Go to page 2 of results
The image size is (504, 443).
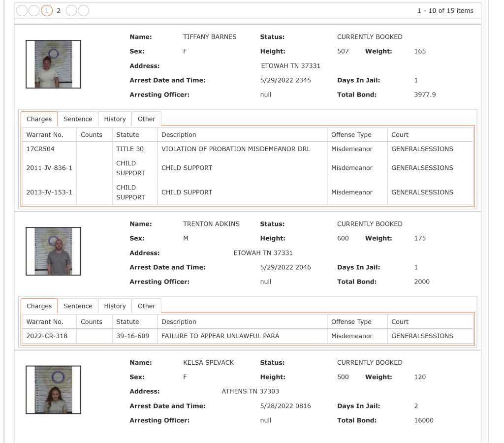[x=59, y=11]
